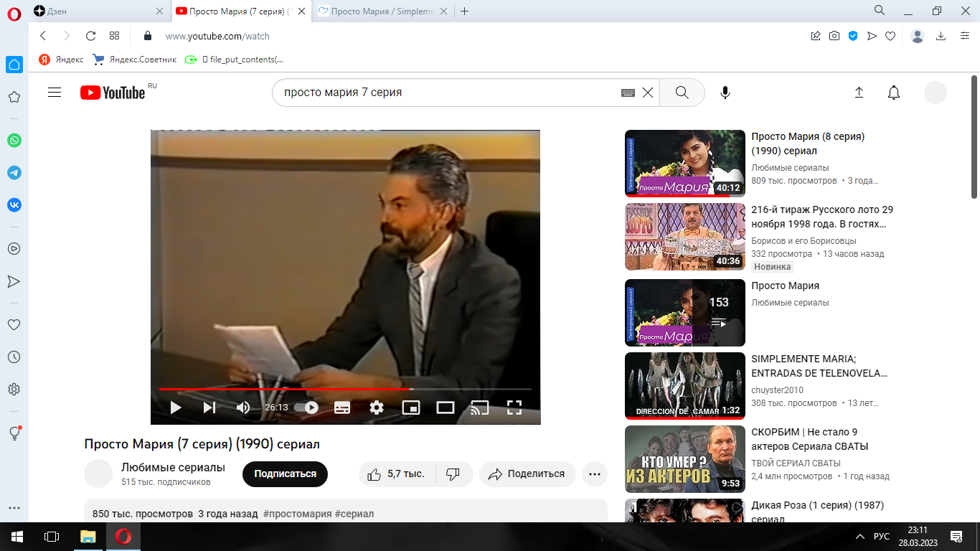Toggle subtitles in the player
The width and height of the screenshot is (980, 551).
click(x=342, y=408)
